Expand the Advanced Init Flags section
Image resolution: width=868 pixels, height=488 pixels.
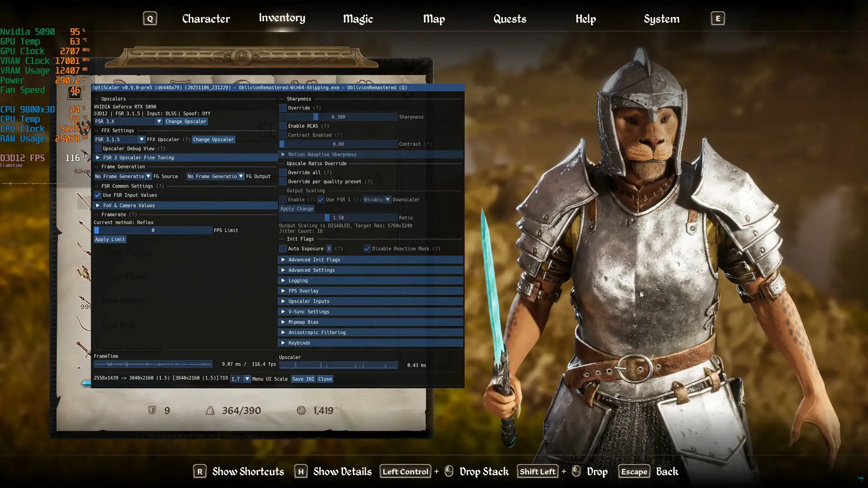371,260
